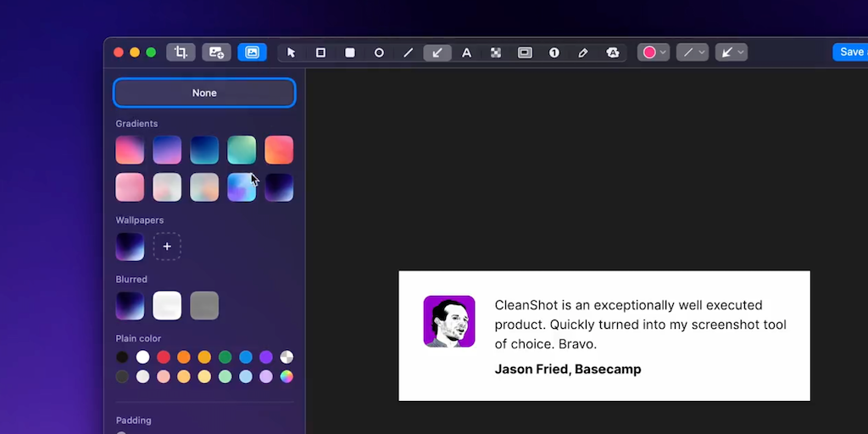The width and height of the screenshot is (868, 434).
Task: Click the add image overlay icon
Action: (x=216, y=53)
